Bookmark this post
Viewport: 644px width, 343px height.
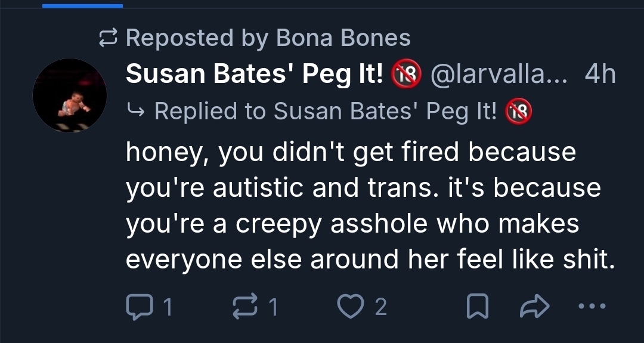tap(476, 307)
